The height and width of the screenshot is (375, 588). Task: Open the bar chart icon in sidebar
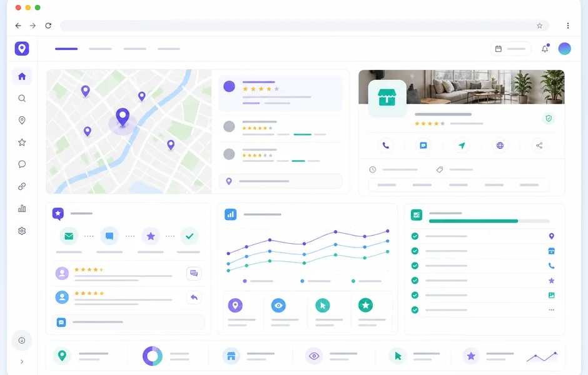coord(22,208)
